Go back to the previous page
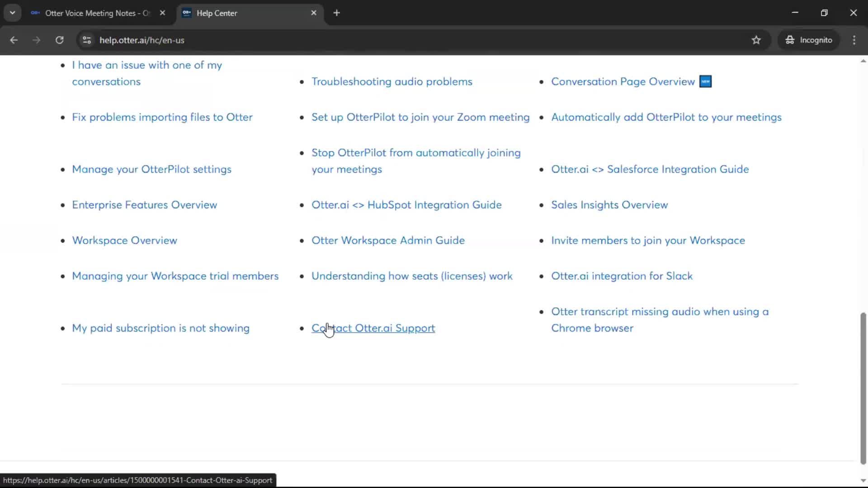The height and width of the screenshot is (488, 868). (14, 40)
